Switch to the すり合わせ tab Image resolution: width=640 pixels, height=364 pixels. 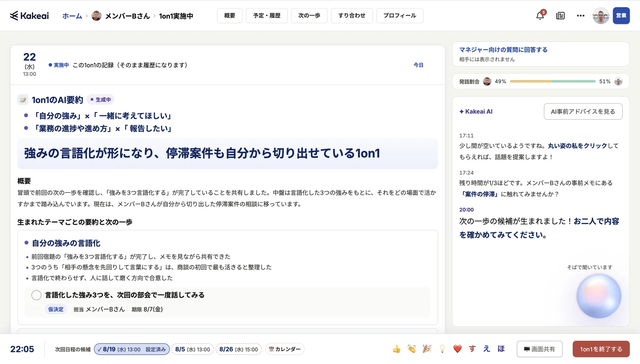click(352, 16)
